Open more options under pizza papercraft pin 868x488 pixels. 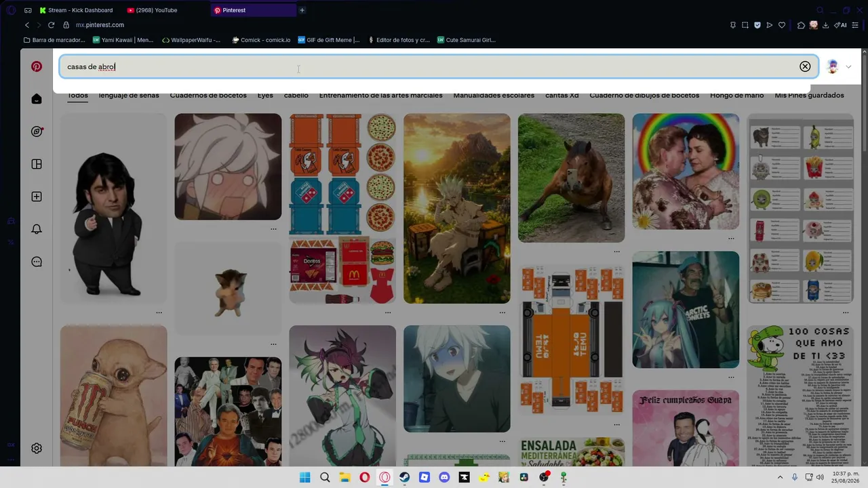pos(388,312)
